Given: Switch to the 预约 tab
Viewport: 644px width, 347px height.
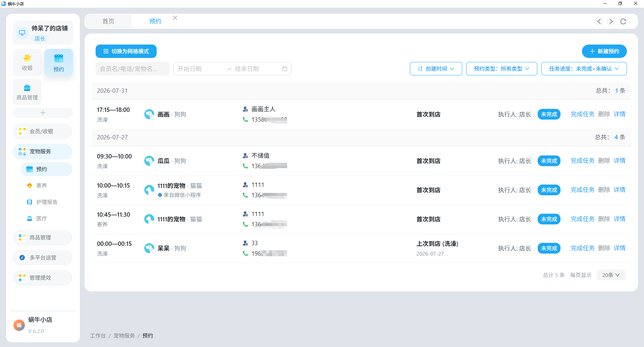Looking at the screenshot, I should (x=155, y=21).
